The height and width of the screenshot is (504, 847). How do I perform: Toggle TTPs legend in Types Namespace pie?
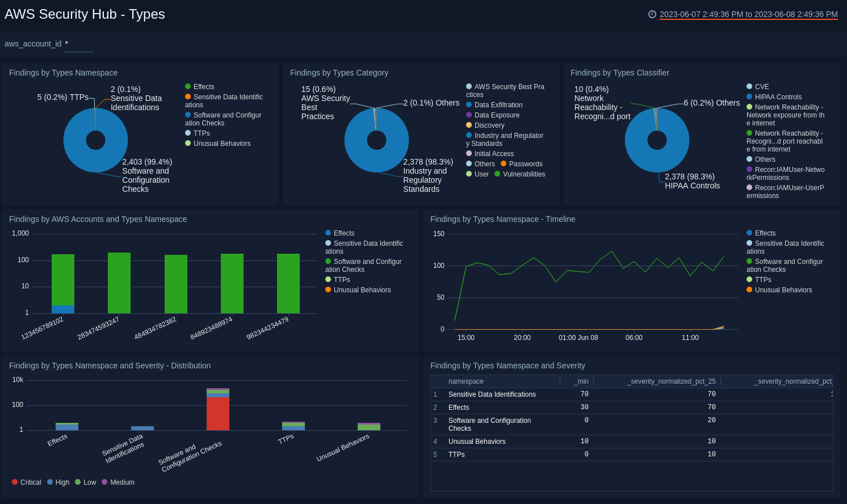coord(198,133)
